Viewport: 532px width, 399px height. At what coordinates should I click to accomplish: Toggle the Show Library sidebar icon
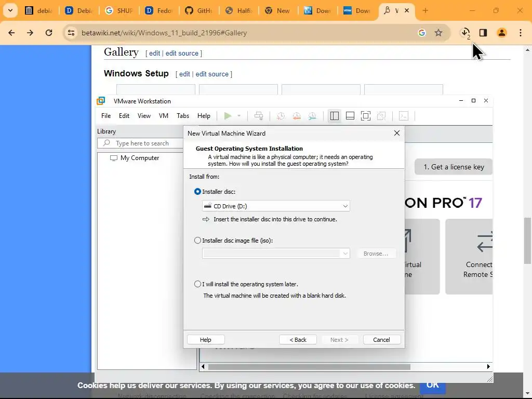(335, 116)
